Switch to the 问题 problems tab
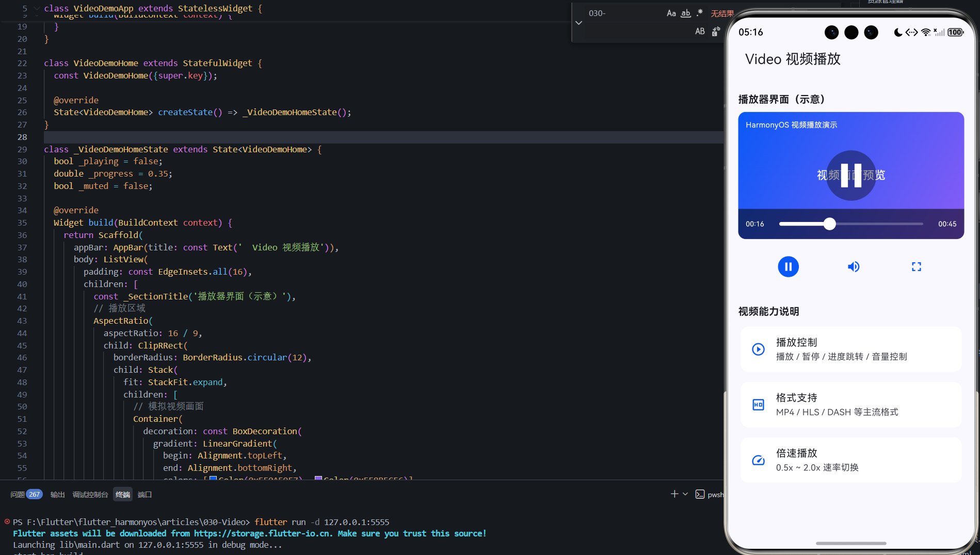Viewport: 980px width, 555px height. [18, 495]
